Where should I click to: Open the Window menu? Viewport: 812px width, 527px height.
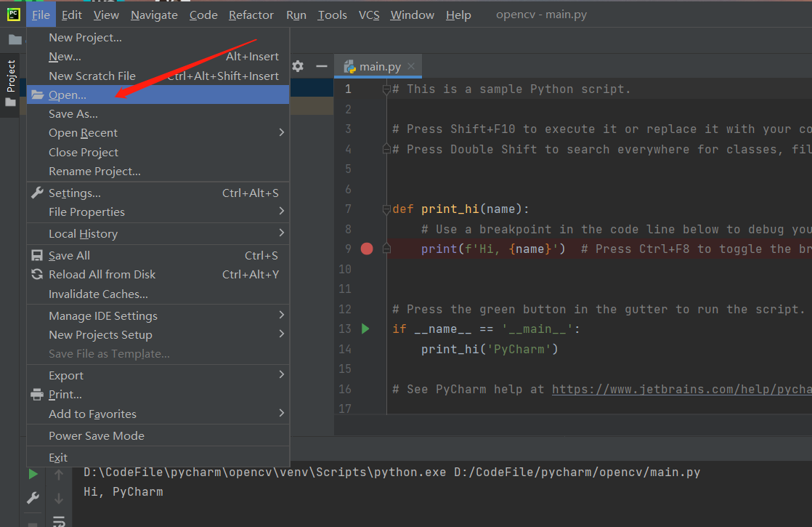point(413,15)
